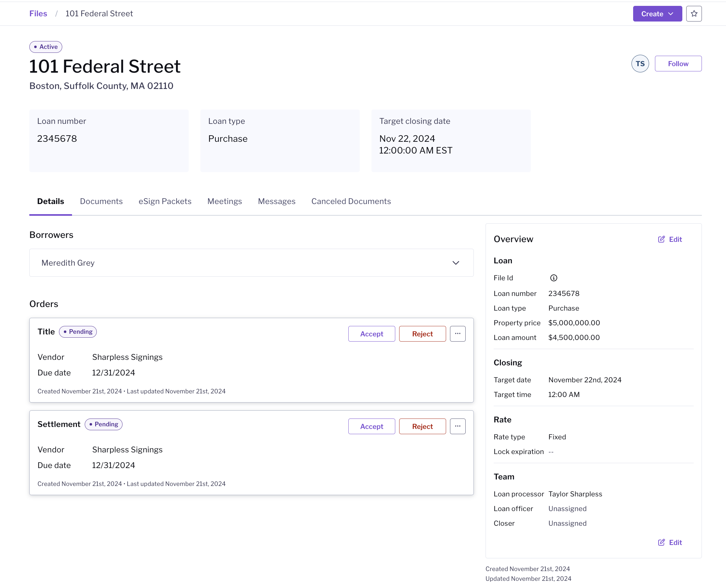Open the Create dropdown button

(x=657, y=14)
